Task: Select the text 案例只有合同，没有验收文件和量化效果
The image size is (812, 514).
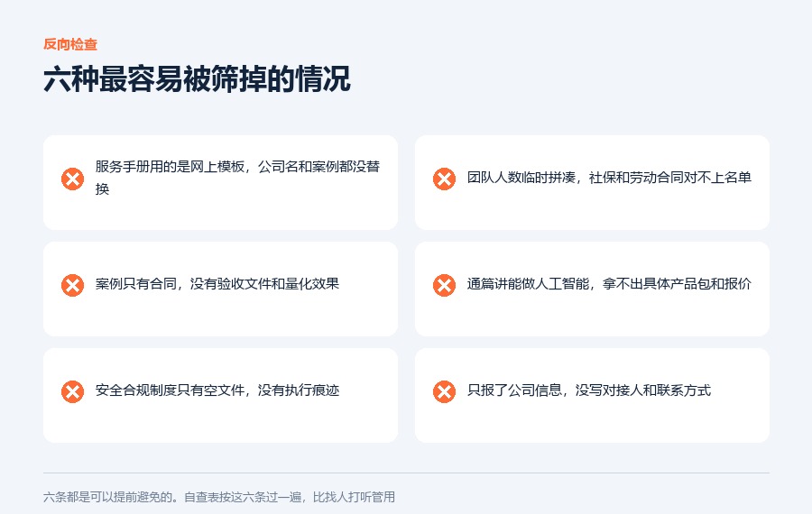Action: click(217, 284)
